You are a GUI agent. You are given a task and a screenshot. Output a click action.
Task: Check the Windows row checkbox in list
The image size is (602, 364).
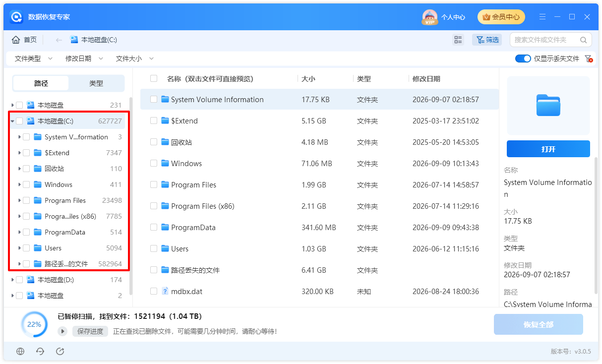point(154,163)
